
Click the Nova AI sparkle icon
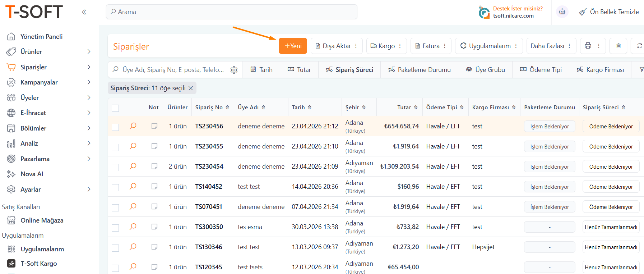11,174
